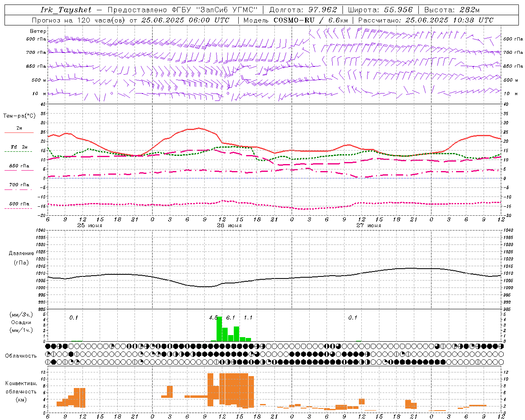
Task: Click the '27 июня' date label
Action: pos(368,225)
